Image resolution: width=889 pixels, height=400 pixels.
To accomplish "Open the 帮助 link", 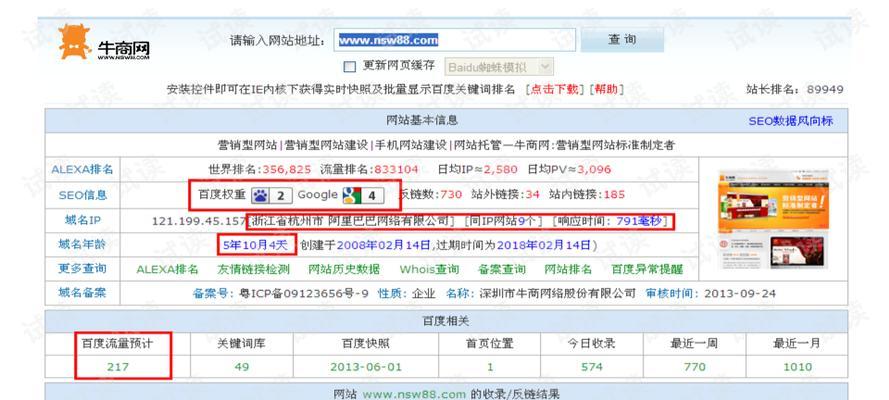I will (x=606, y=89).
